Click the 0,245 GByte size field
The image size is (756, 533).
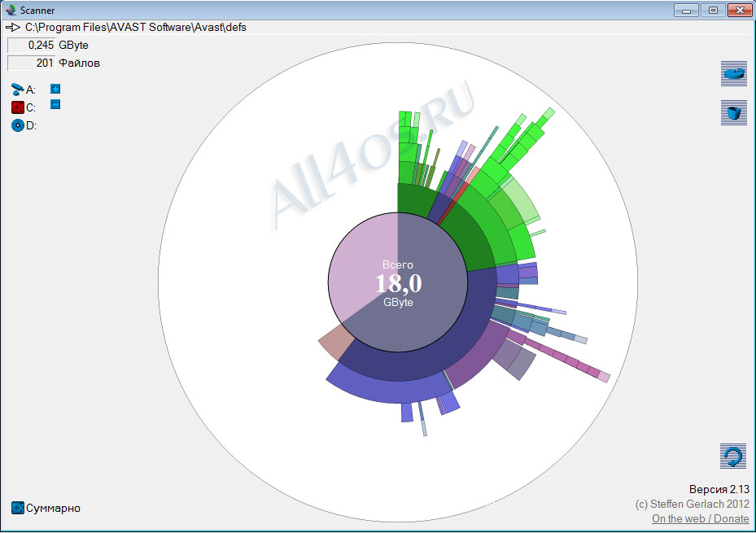coord(32,46)
